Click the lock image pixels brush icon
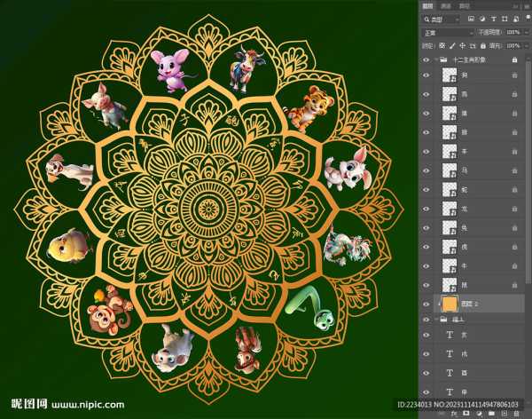Screen dimensions: 532x419 (x=452, y=45)
